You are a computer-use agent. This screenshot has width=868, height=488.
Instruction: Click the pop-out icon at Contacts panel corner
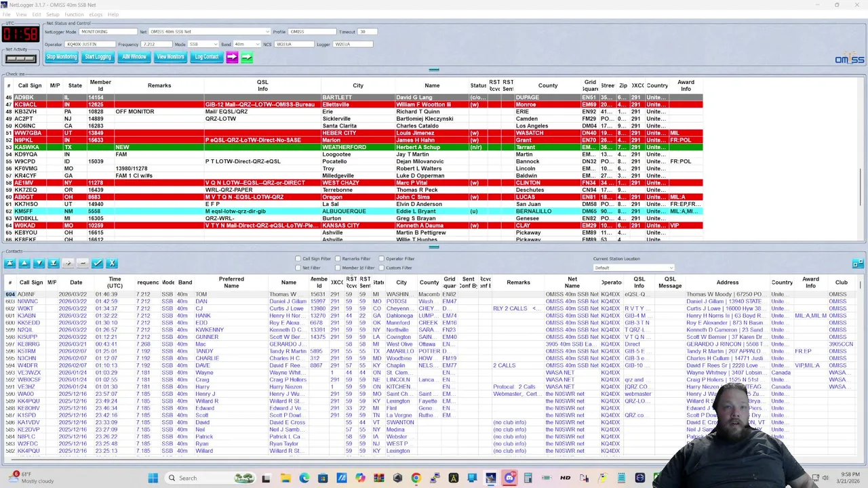click(x=858, y=264)
